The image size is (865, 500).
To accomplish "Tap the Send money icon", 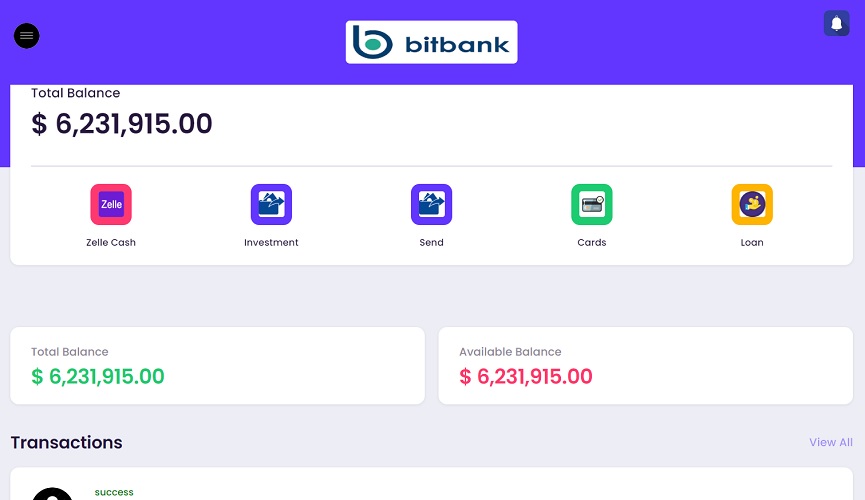I will pyautogui.click(x=431, y=204).
